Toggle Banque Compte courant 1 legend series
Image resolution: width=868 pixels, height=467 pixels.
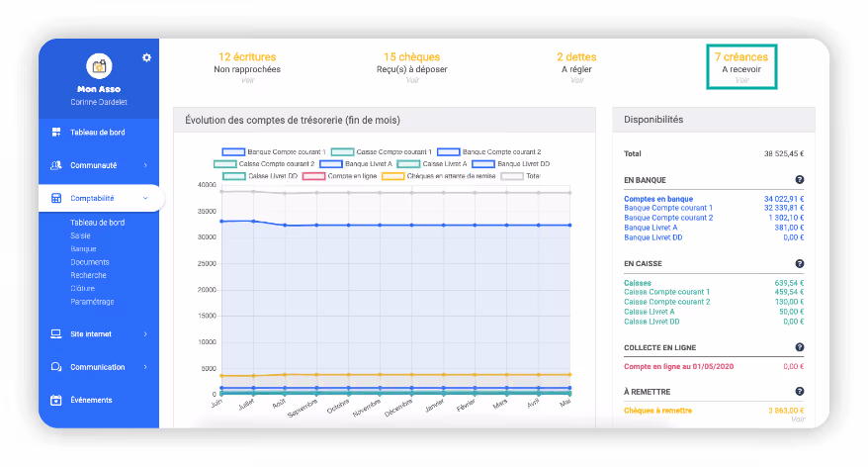(274, 151)
